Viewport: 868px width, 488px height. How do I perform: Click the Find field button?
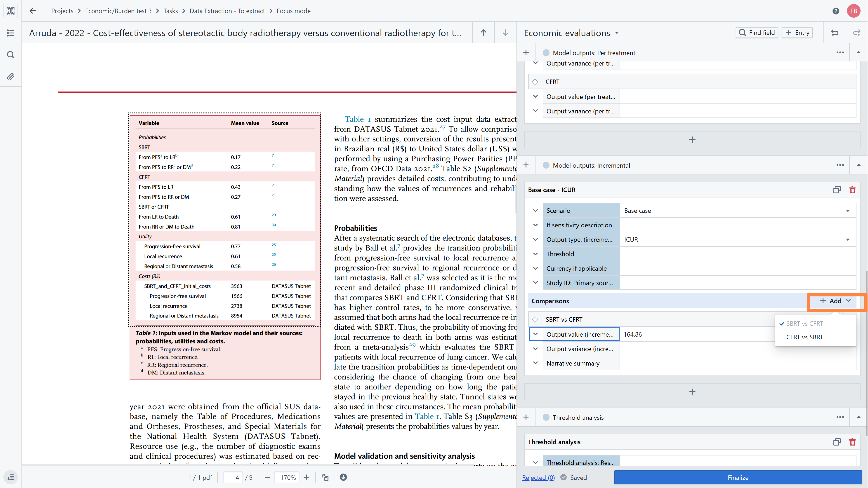[757, 33]
